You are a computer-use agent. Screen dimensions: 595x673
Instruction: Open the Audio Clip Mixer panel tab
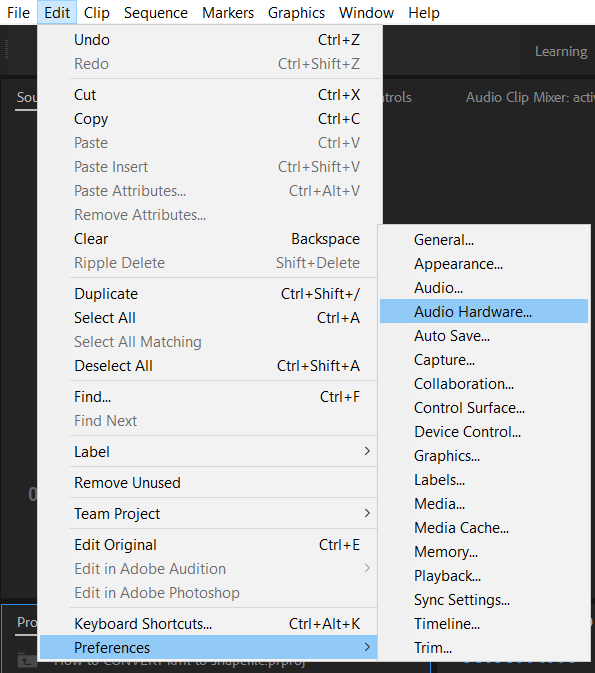coord(530,97)
